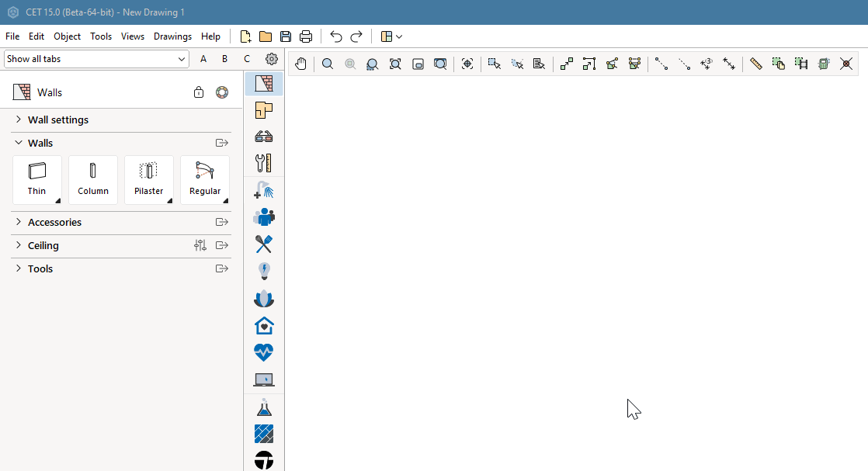Open the shower plumbing component tab
Screen dimensions: 868x471
[264, 190]
